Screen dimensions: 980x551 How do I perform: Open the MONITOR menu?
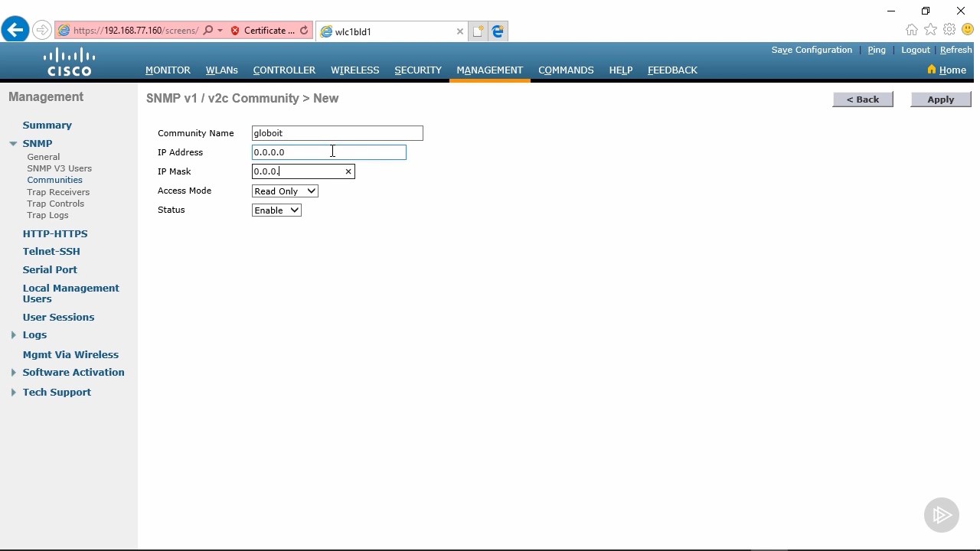(x=168, y=70)
